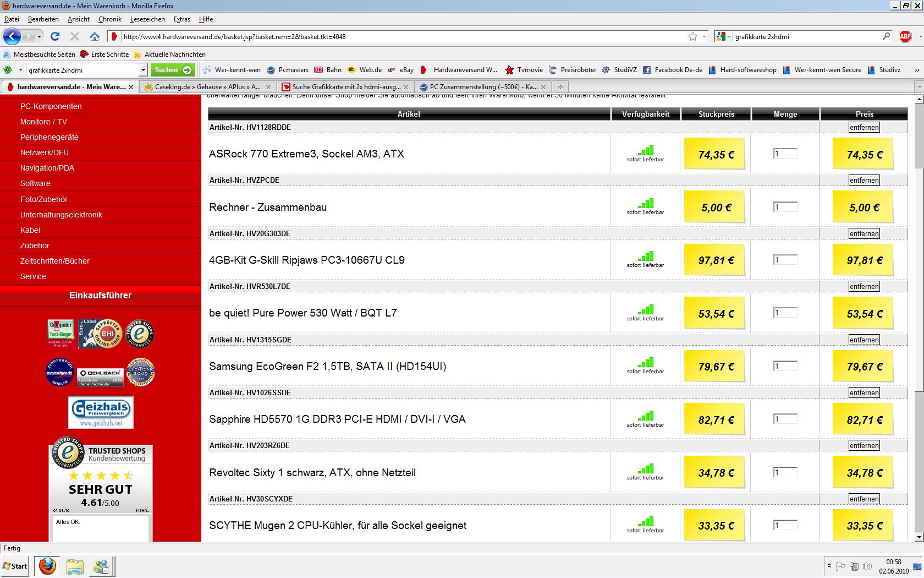The width and height of the screenshot is (924, 578).
Task: Click the volume speaker tray icon
Action: click(868, 566)
